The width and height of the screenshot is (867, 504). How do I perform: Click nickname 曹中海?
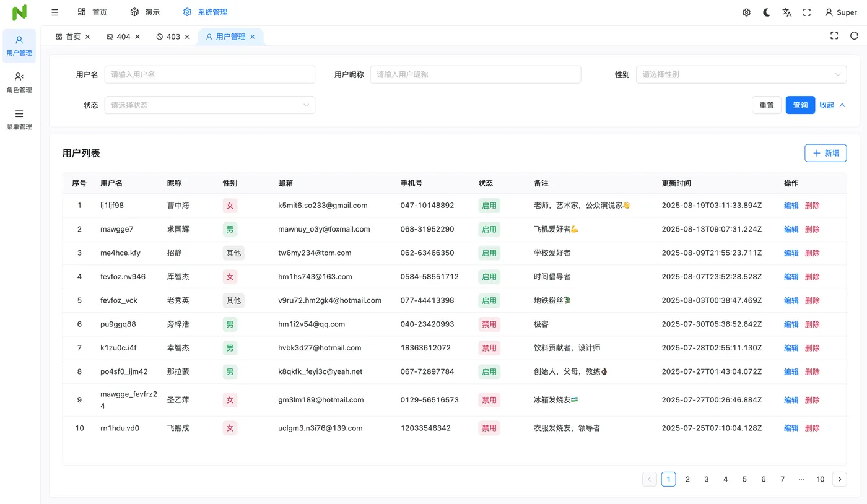pos(178,206)
